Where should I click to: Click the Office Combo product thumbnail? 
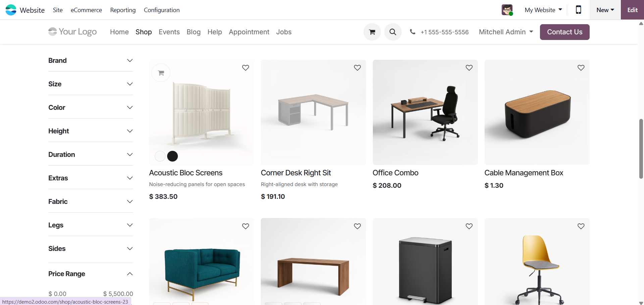425,112
